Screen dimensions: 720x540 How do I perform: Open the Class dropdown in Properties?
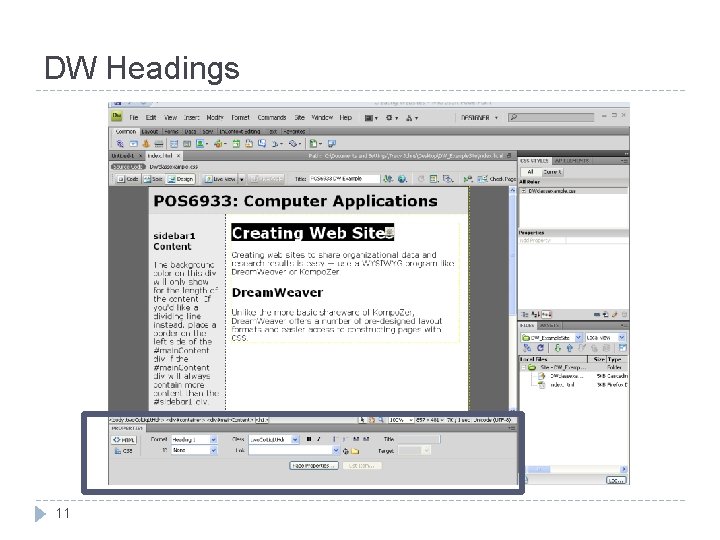pyautogui.click(x=275, y=440)
